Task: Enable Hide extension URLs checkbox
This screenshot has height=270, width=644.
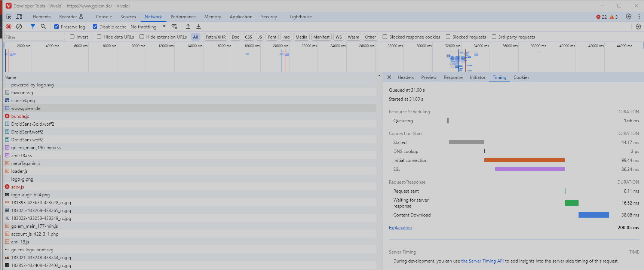Action: pyautogui.click(x=142, y=37)
